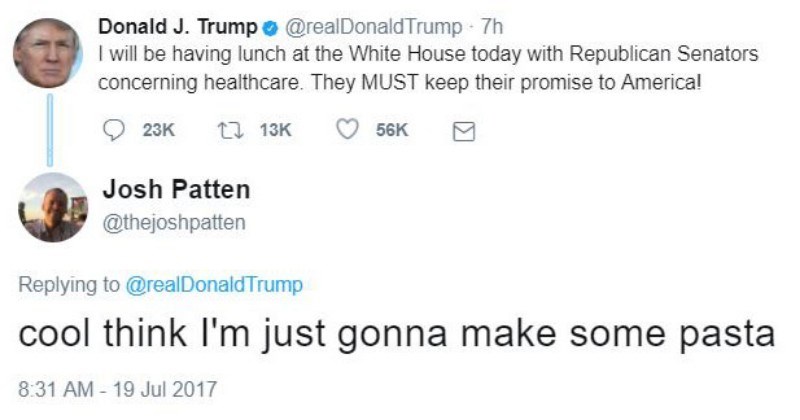The height and width of the screenshot is (420, 800).
Task: Click the reply text about making pasta
Action: click(397, 335)
